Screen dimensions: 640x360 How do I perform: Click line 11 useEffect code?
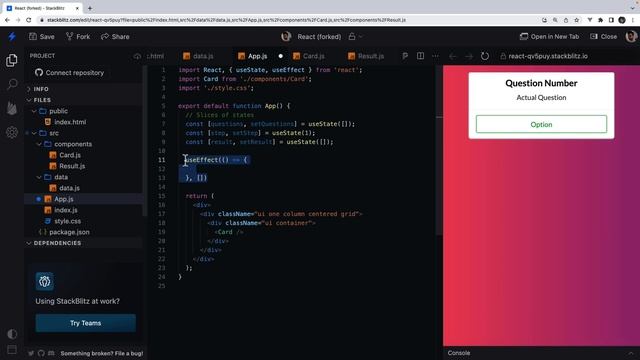216,160
